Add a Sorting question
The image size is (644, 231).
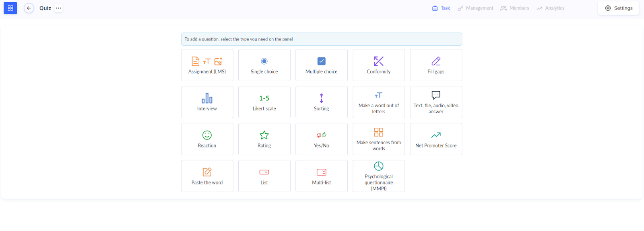(x=321, y=102)
